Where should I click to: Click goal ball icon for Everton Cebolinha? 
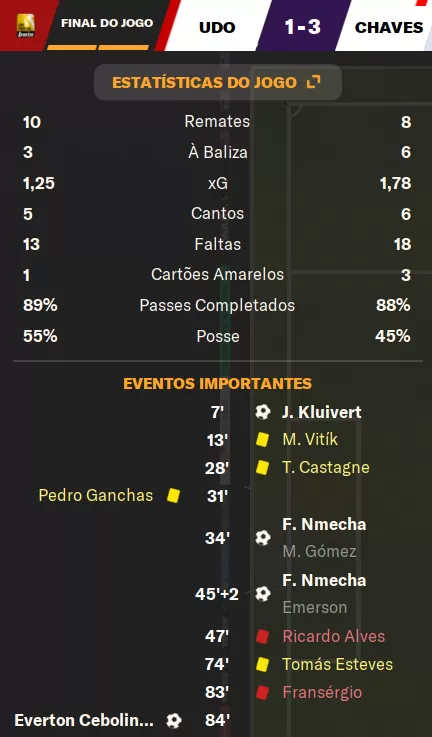click(x=173, y=720)
